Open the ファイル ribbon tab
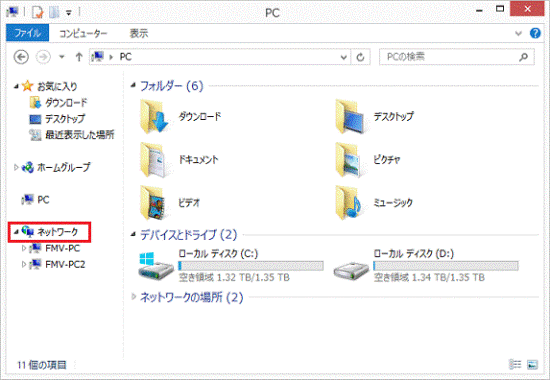Image resolution: width=550 pixels, height=380 pixels. [x=27, y=33]
